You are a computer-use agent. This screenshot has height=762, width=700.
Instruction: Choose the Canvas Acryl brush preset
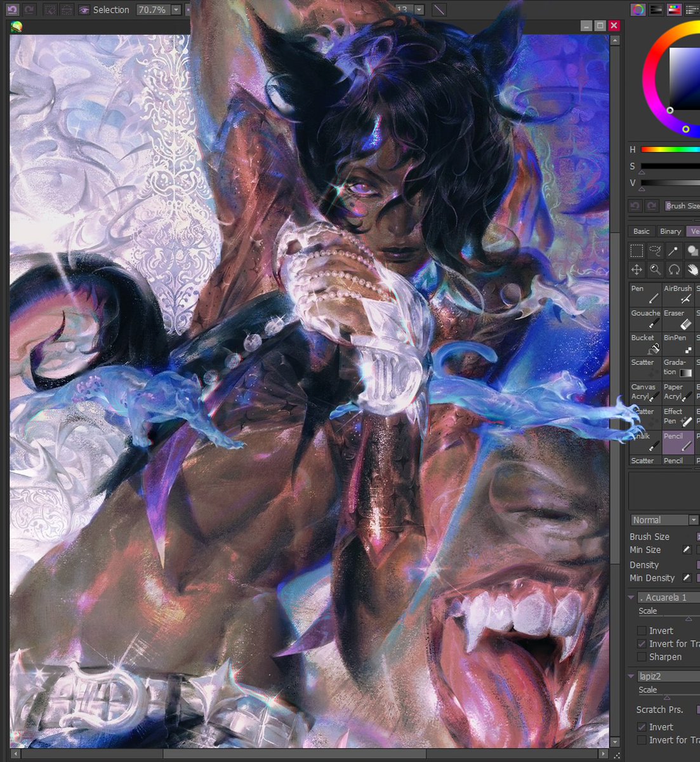(x=645, y=392)
